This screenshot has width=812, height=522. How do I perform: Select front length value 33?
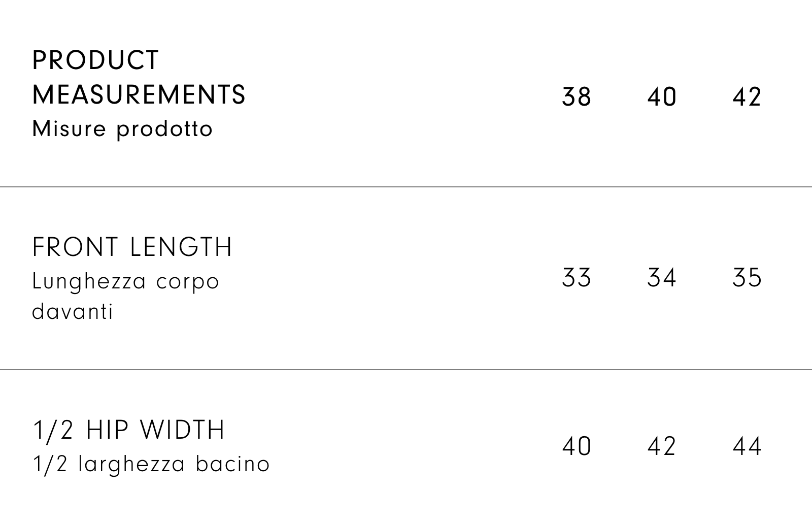pyautogui.click(x=577, y=278)
